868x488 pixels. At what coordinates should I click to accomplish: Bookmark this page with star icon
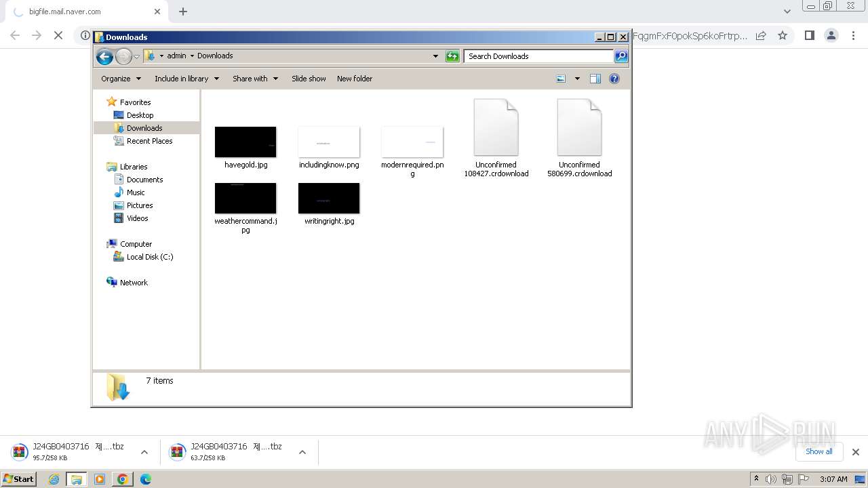(x=783, y=35)
